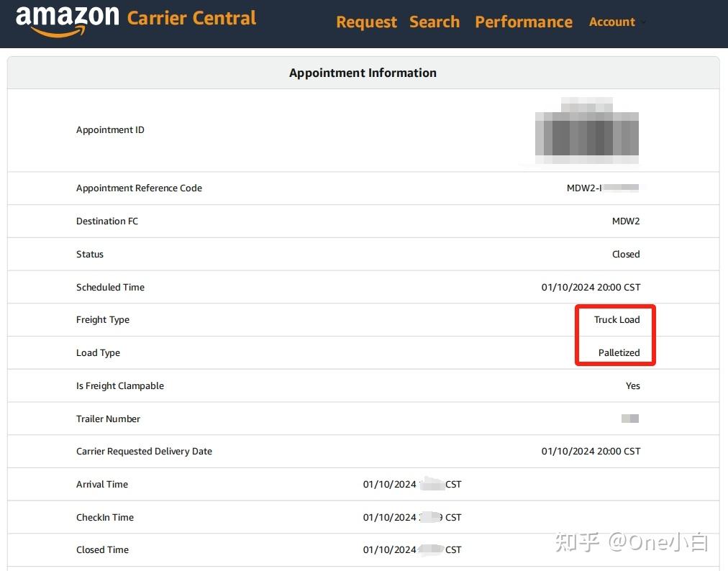The width and height of the screenshot is (728, 571).
Task: Click the Yes value for Freight Clampable
Action: [x=633, y=385]
